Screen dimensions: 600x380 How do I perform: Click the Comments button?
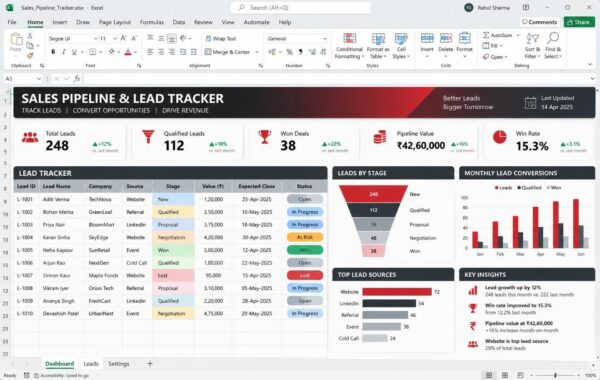[540, 22]
